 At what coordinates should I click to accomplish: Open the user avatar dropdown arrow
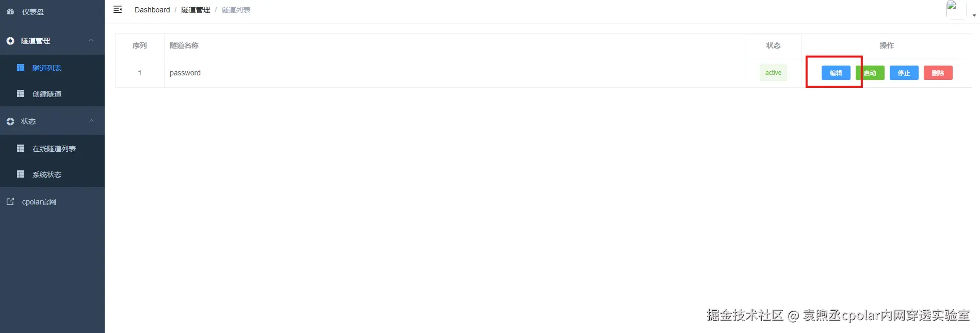coord(974,15)
